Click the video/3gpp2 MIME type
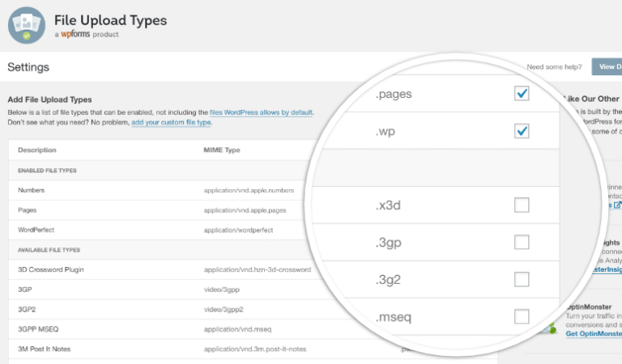The width and height of the screenshot is (622, 364). pyautogui.click(x=224, y=309)
